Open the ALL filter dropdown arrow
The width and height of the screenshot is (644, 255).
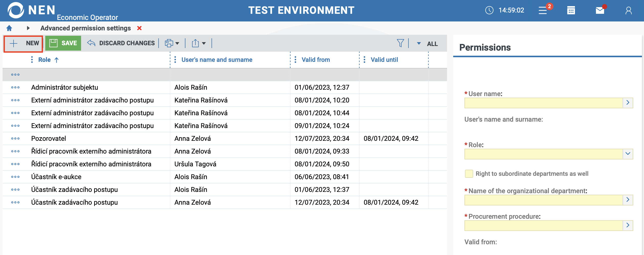pyautogui.click(x=419, y=43)
